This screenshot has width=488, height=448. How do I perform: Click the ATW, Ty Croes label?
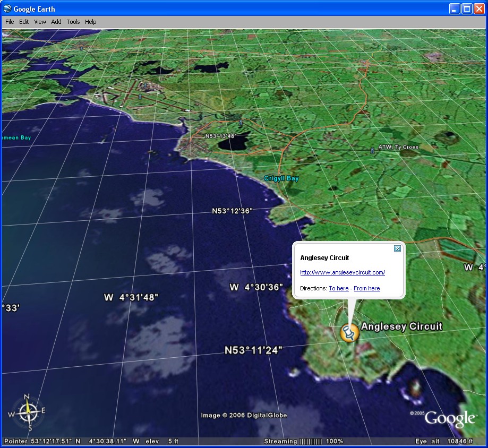398,147
